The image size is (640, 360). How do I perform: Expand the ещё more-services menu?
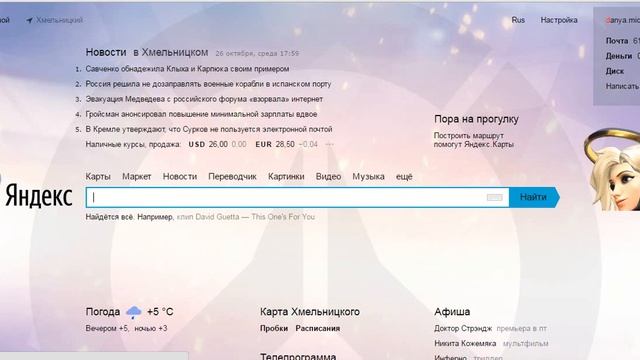pos(404,177)
